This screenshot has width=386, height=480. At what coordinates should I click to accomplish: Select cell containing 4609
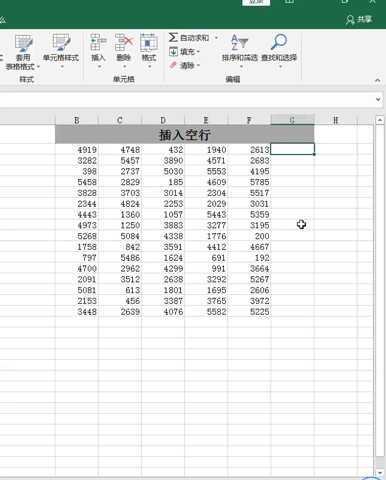[206, 182]
